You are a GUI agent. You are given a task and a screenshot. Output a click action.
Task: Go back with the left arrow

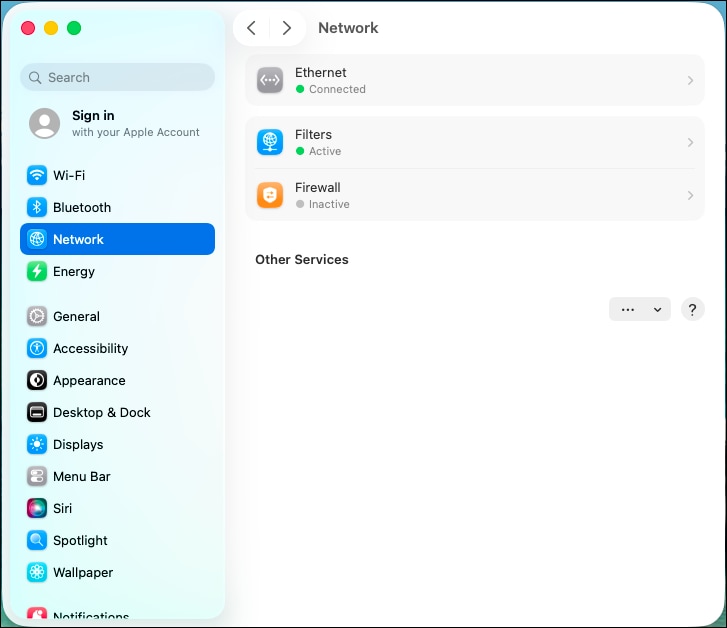point(252,28)
